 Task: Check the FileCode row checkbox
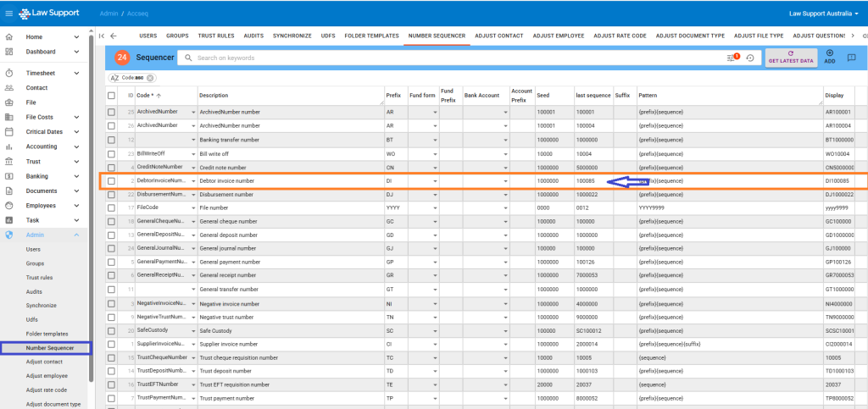(111, 207)
